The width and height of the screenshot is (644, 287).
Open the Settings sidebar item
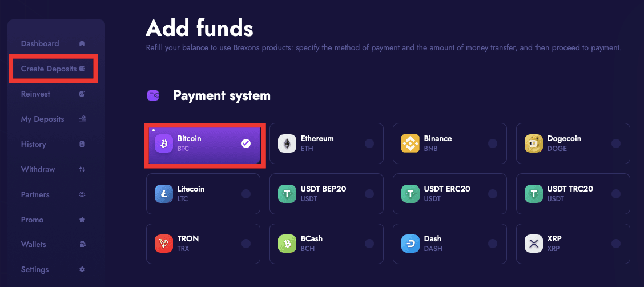tap(35, 270)
